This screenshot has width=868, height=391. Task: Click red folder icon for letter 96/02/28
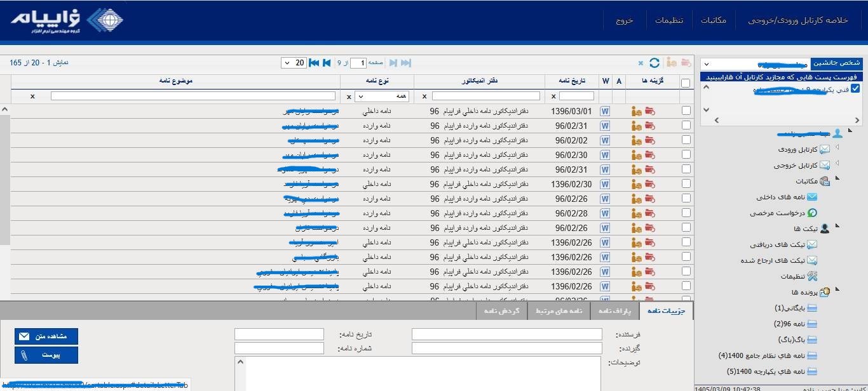649,213
